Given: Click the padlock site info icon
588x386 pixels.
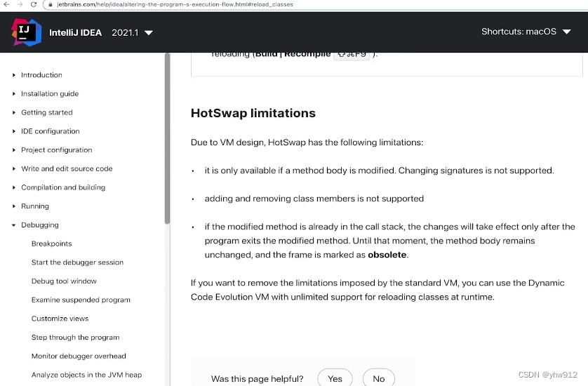Looking at the screenshot, I should tap(51, 4).
